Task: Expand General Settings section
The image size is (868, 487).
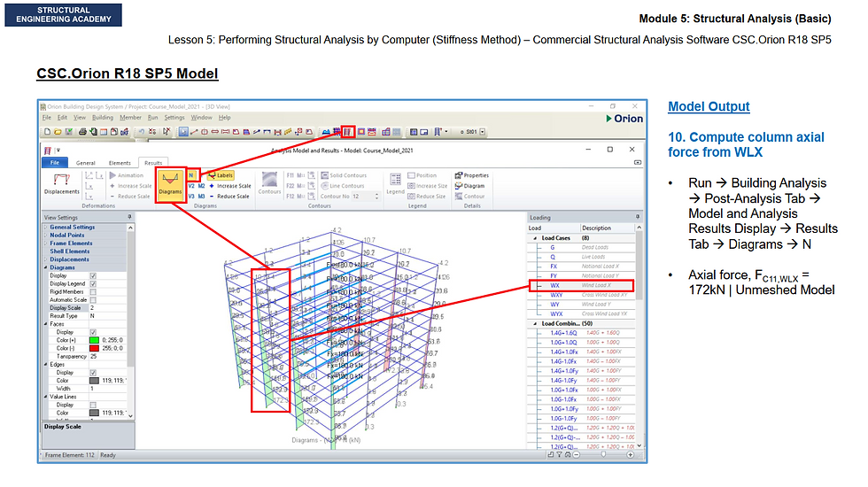Action: (46, 227)
